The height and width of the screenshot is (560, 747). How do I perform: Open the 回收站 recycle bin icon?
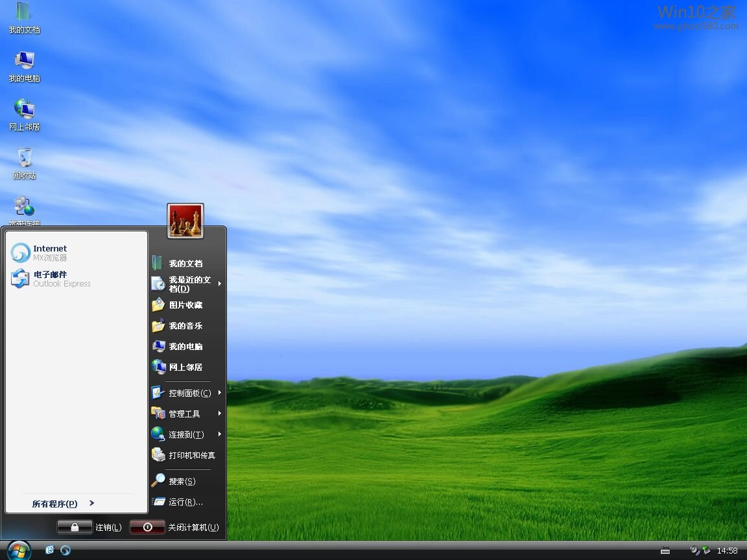click(24, 162)
